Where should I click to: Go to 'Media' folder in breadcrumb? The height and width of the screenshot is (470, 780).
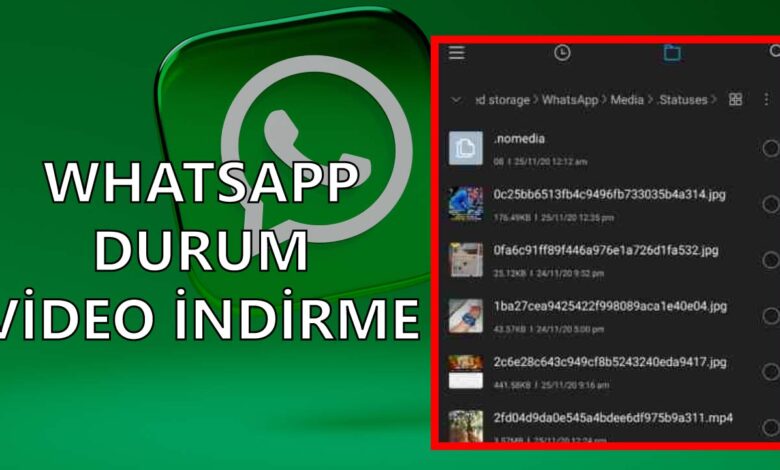click(627, 100)
